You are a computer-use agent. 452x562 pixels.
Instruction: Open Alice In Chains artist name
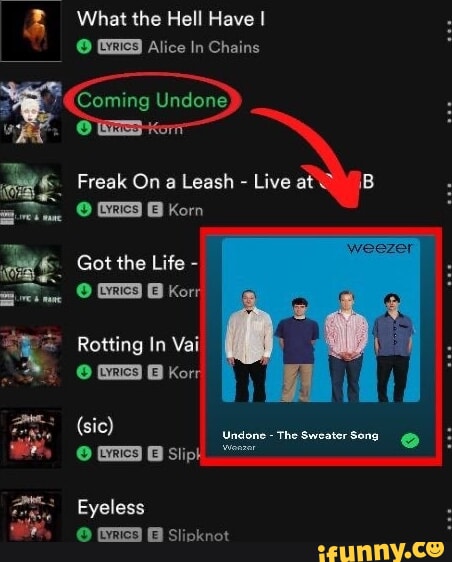pyautogui.click(x=204, y=47)
